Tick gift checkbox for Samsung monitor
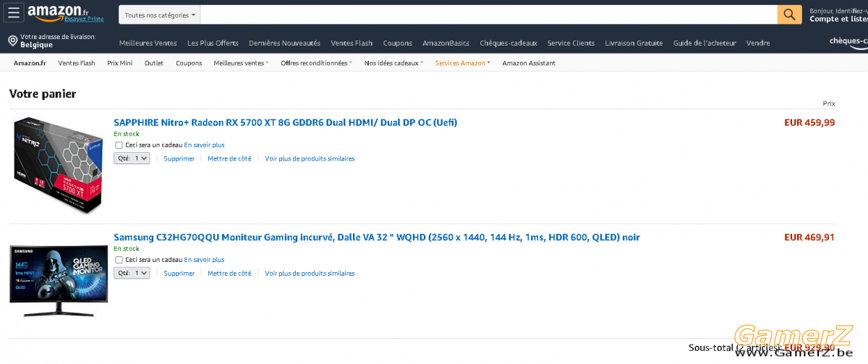Image resolution: width=868 pixels, height=364 pixels. pos(119,260)
